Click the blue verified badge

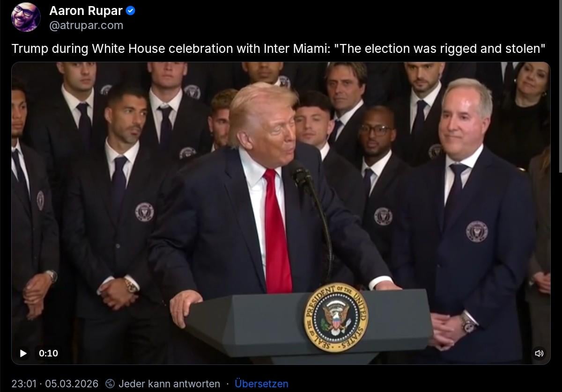[x=131, y=10]
